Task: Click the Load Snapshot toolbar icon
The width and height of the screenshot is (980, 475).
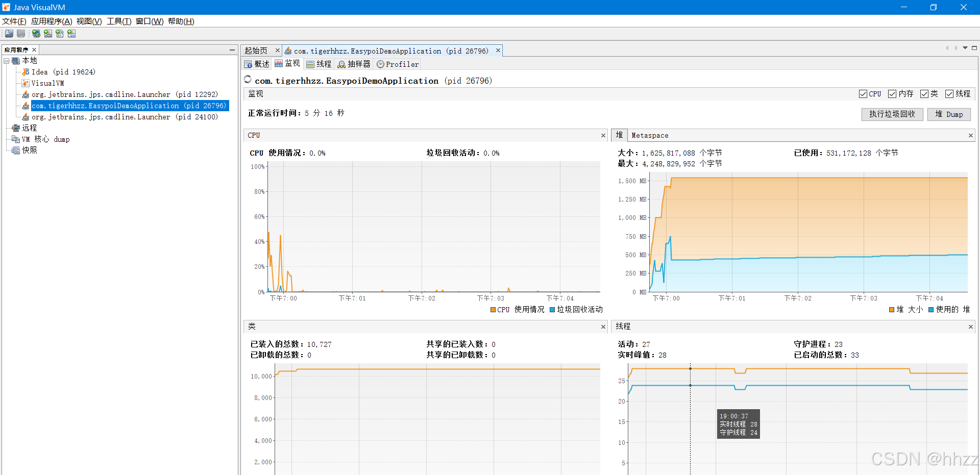Action: (9, 34)
